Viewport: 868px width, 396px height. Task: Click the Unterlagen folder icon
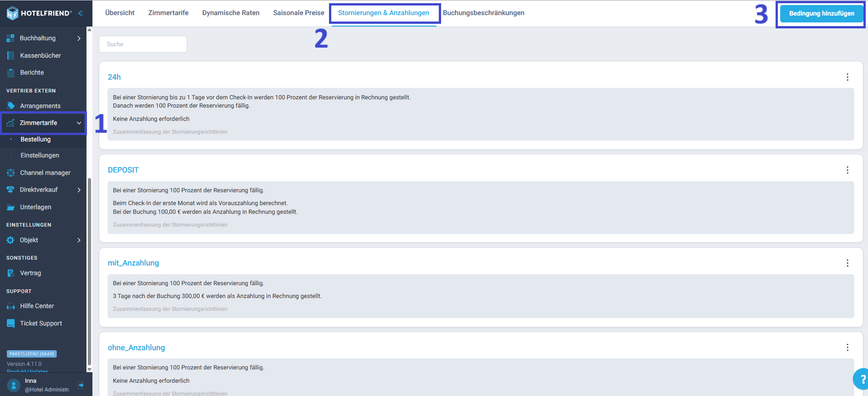(11, 207)
